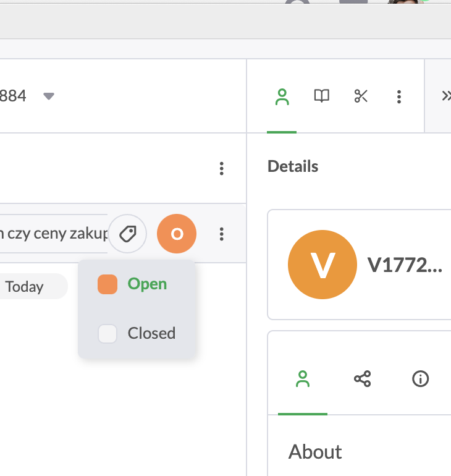Click into the subject text field
Screen dimensions: 451x476
[53, 234]
